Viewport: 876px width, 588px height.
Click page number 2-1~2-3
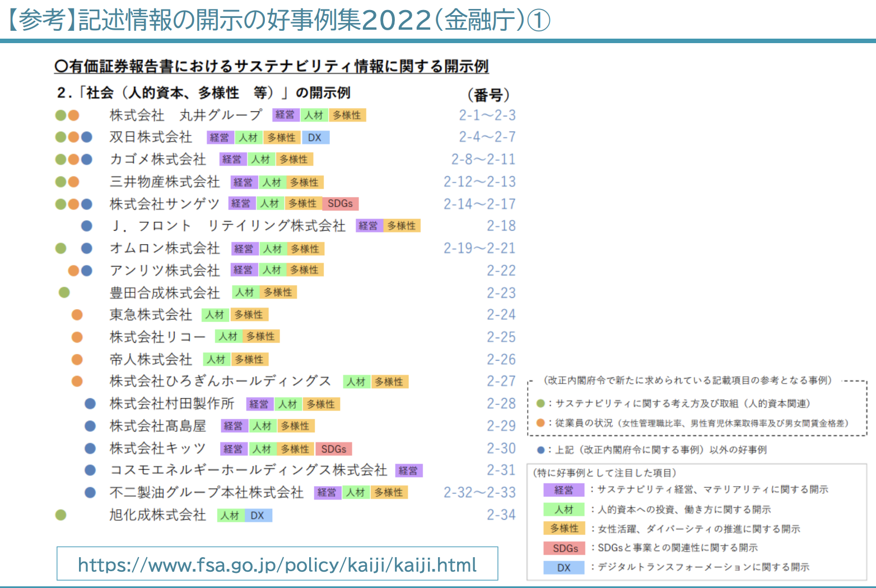[x=487, y=115]
